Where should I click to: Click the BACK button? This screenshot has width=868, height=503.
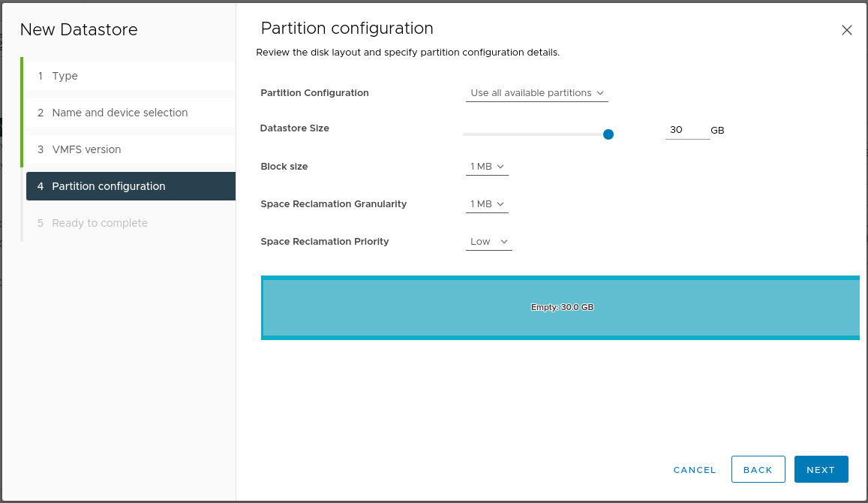coord(758,469)
